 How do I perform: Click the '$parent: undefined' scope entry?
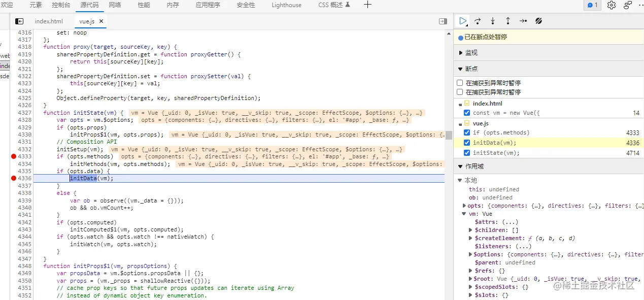(x=505, y=262)
